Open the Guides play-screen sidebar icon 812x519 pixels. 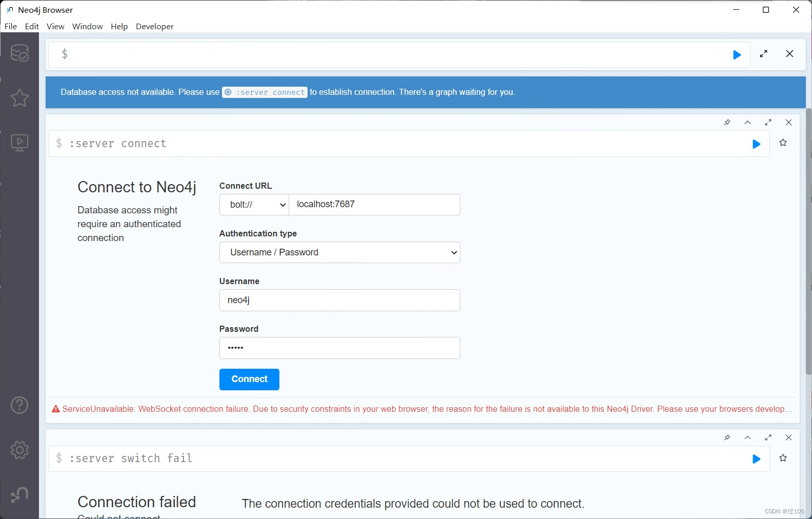click(x=19, y=142)
